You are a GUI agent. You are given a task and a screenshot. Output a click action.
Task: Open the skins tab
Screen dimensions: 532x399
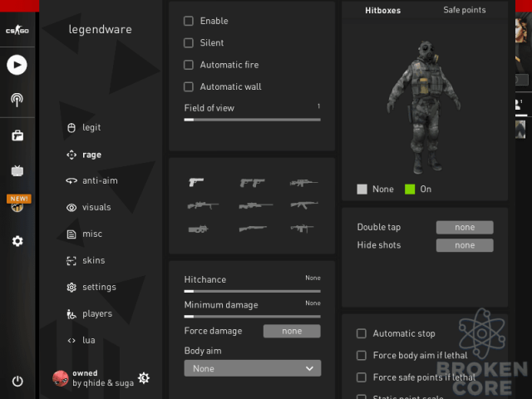coord(86,260)
